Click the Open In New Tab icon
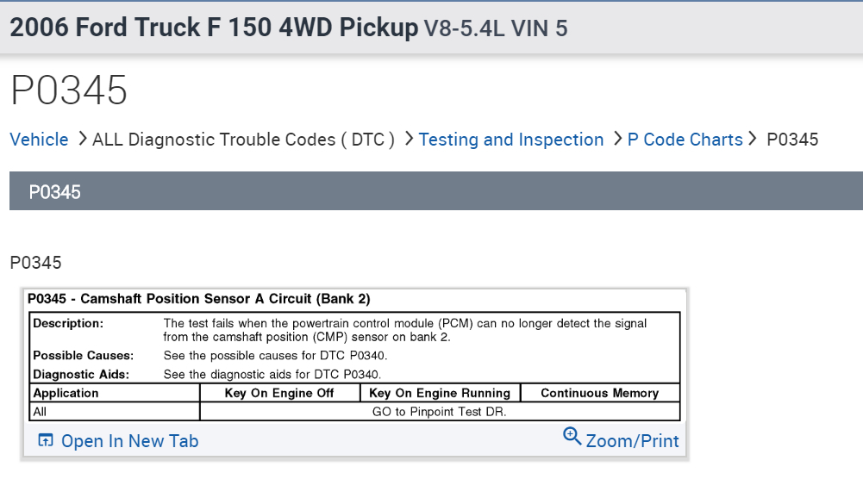Viewport: 863px width, 504px height. (46, 441)
